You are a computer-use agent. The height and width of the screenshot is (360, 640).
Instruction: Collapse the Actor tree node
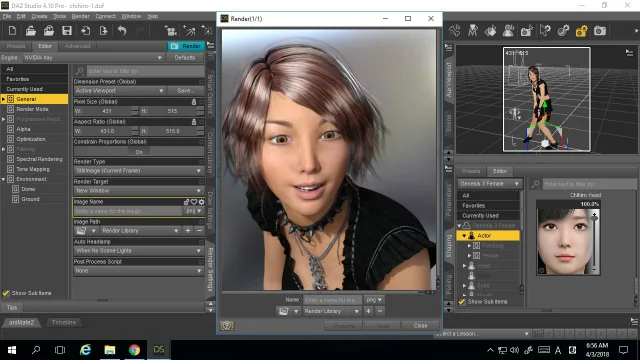[464, 236]
